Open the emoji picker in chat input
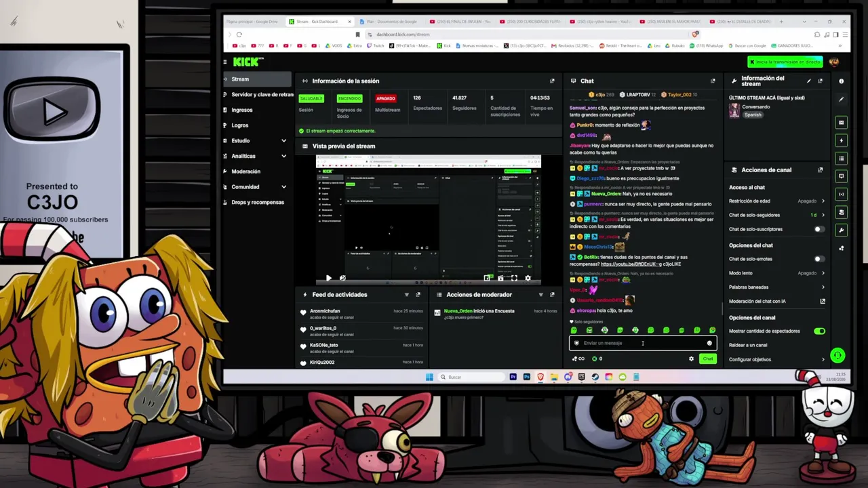 [x=709, y=343]
